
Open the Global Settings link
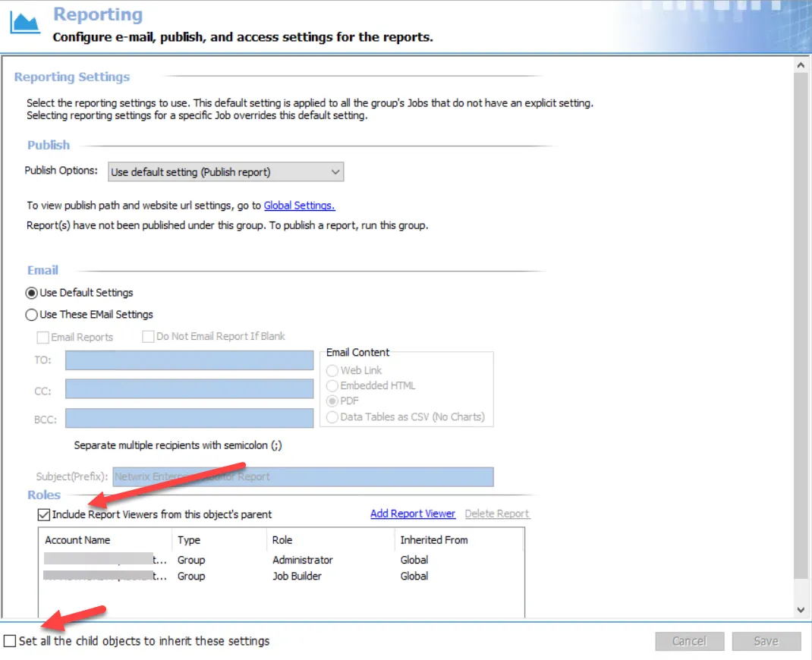point(299,206)
